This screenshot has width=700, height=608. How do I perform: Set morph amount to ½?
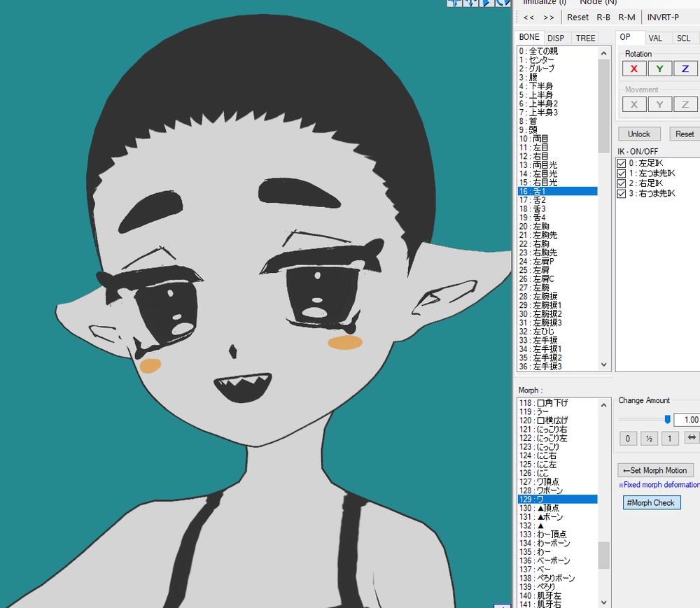649,438
